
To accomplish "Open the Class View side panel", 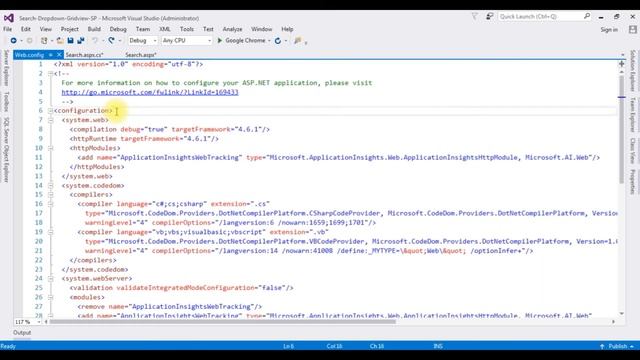I will (633, 150).
